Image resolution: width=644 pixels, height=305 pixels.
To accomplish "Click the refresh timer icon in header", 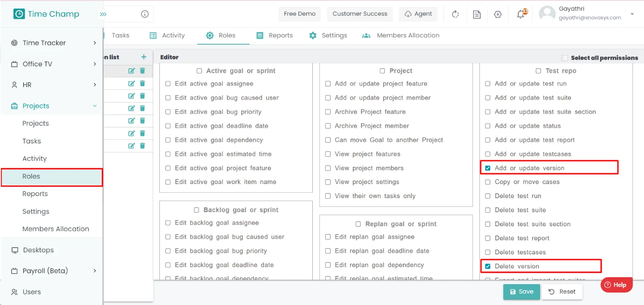I will (455, 14).
